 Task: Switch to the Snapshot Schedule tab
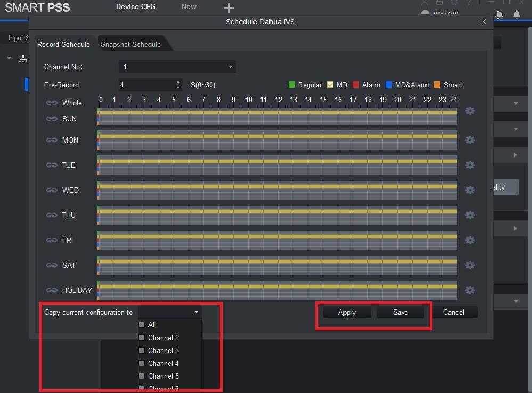point(130,44)
